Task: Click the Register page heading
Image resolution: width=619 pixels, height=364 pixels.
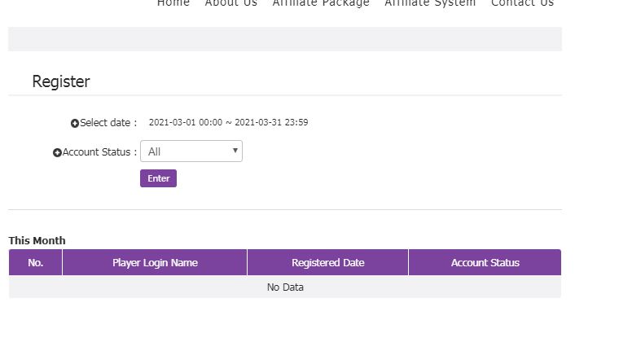Action: pos(61,81)
